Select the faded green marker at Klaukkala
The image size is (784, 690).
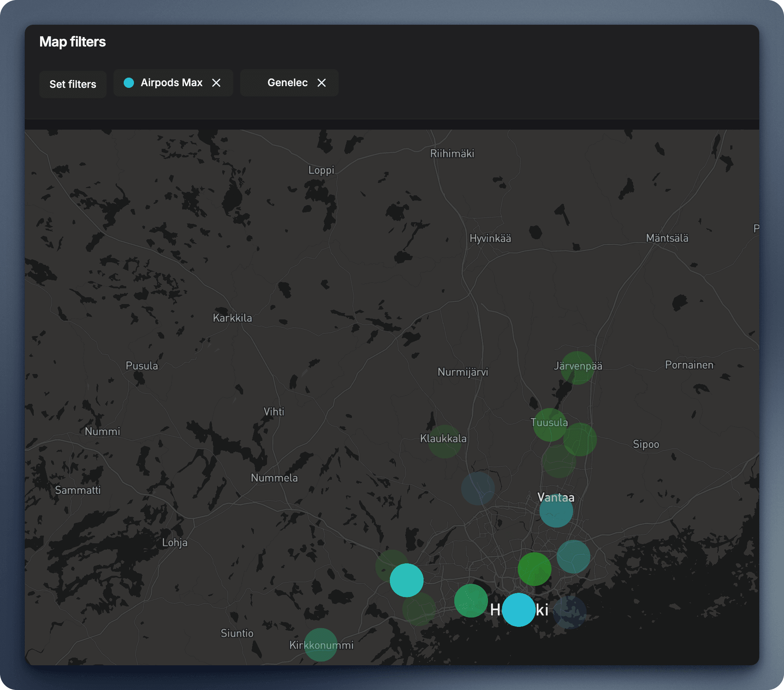tap(444, 441)
